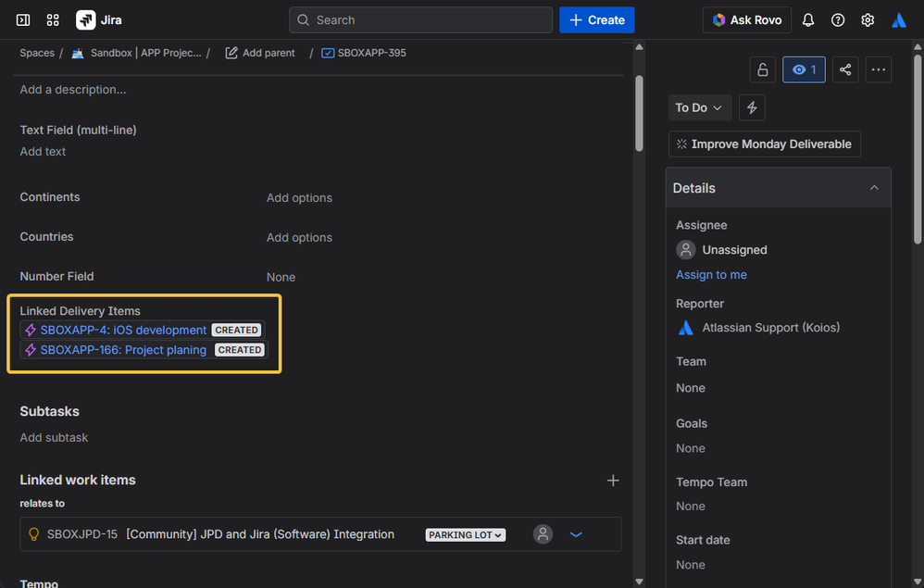
Task: Go to Jira home logo
Action: click(x=99, y=20)
